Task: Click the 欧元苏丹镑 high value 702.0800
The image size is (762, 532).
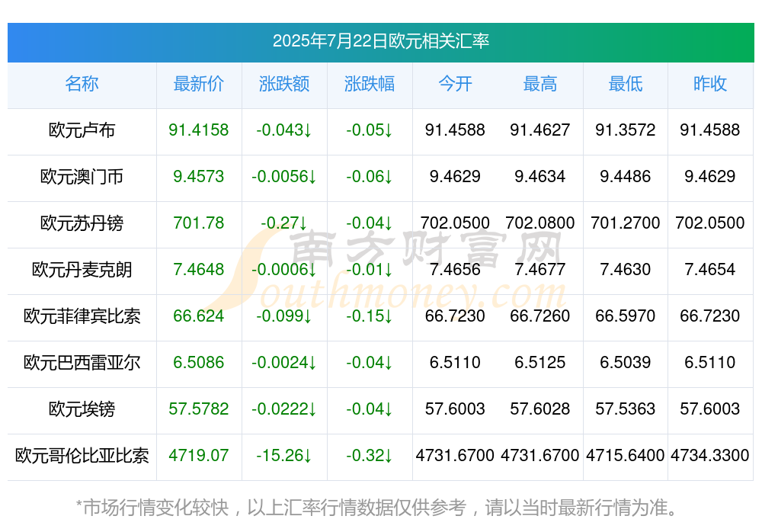Action: 540,223
